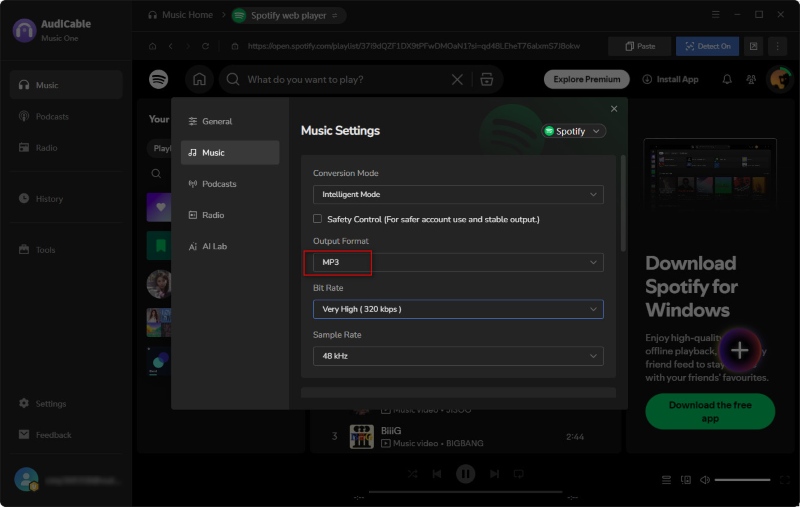Expand the Bit Rate dropdown

click(x=458, y=309)
